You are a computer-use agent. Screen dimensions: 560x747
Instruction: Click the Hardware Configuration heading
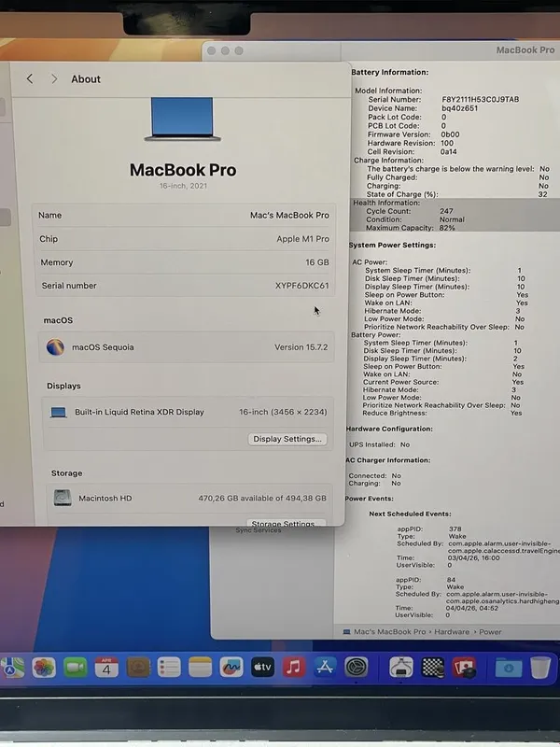pos(389,429)
